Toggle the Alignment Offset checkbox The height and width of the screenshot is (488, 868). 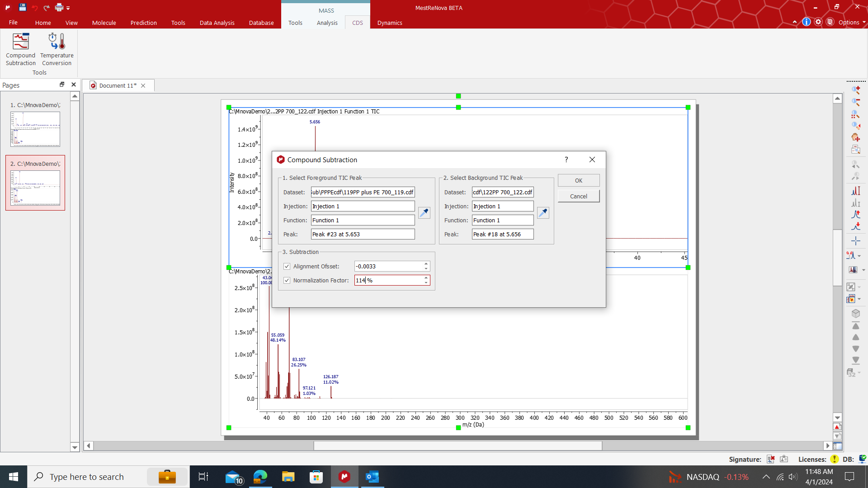pyautogui.click(x=287, y=267)
